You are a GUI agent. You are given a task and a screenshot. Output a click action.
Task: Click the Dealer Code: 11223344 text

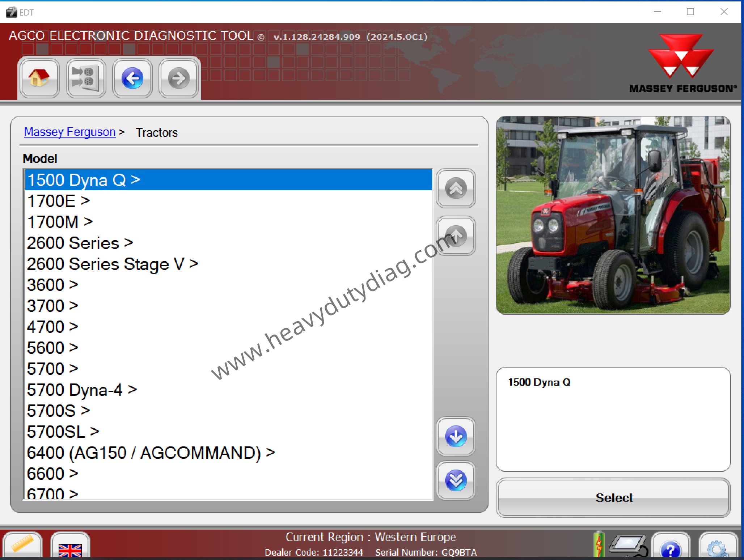coord(314,552)
